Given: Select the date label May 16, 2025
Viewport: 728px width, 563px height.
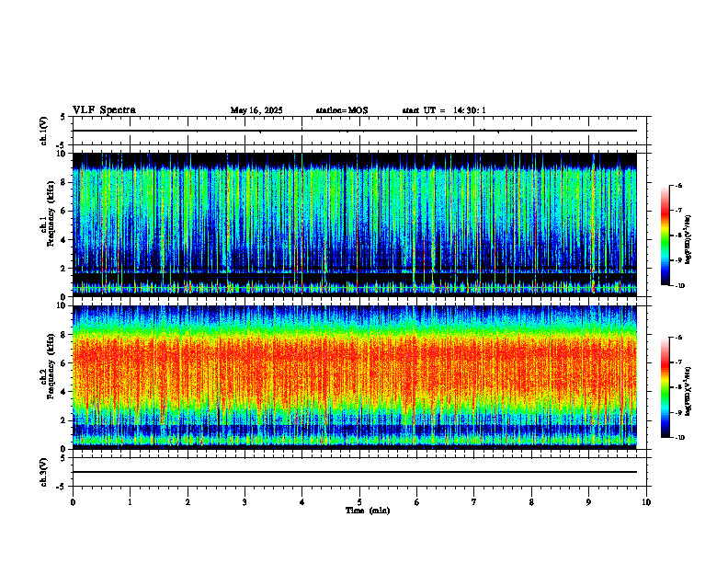Looking at the screenshot, I should [x=256, y=110].
